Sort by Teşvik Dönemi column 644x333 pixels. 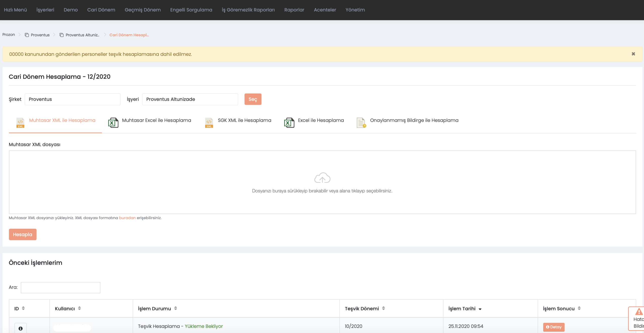click(383, 308)
